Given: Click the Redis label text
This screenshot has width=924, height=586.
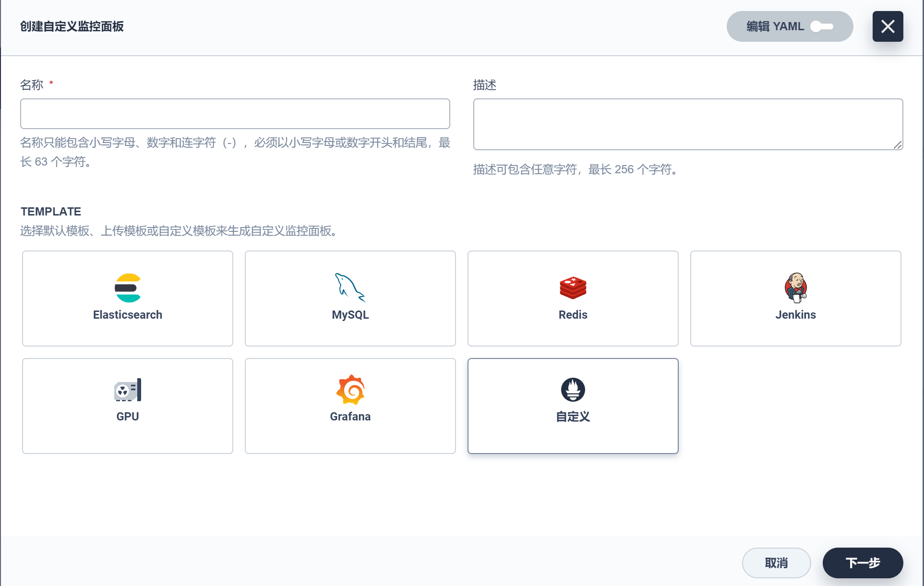Looking at the screenshot, I should pos(573,315).
